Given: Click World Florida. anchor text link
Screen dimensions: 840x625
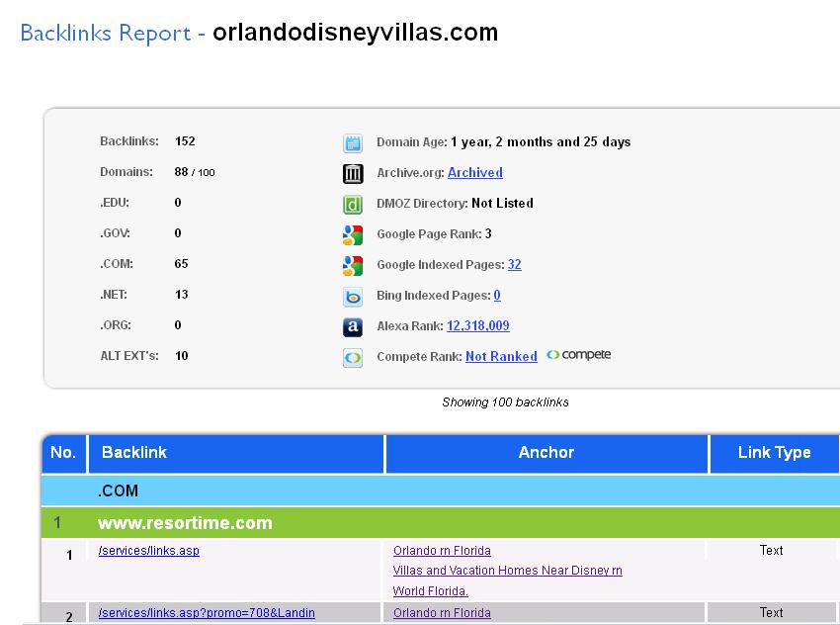Looking at the screenshot, I should coord(431,590).
